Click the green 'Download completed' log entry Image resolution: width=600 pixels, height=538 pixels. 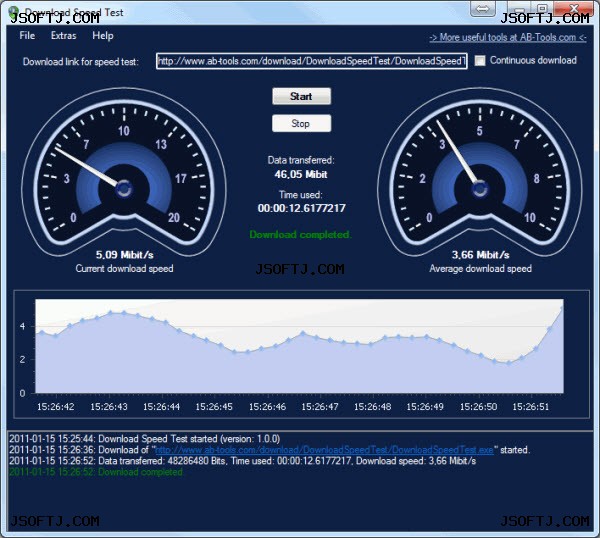coord(96,472)
